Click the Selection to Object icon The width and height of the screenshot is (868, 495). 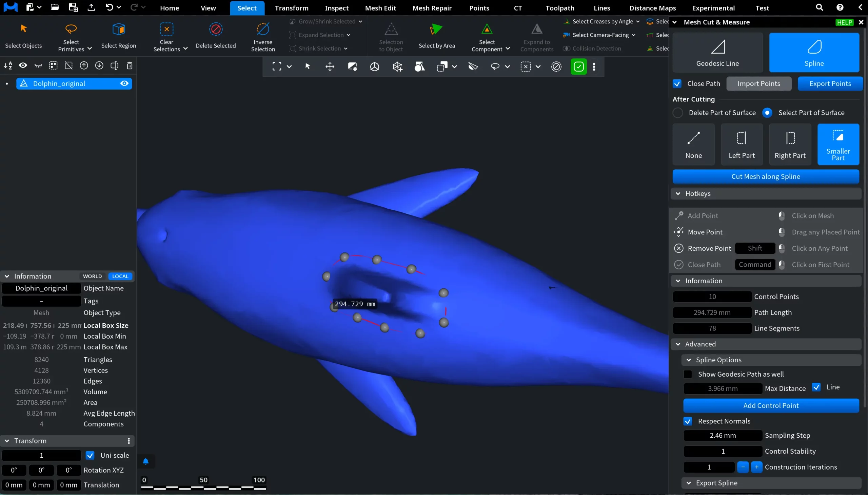click(x=391, y=31)
